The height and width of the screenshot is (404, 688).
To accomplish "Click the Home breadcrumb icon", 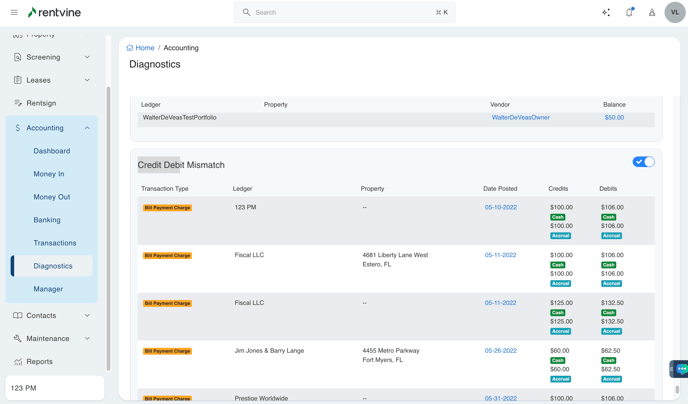I will 130,48.
